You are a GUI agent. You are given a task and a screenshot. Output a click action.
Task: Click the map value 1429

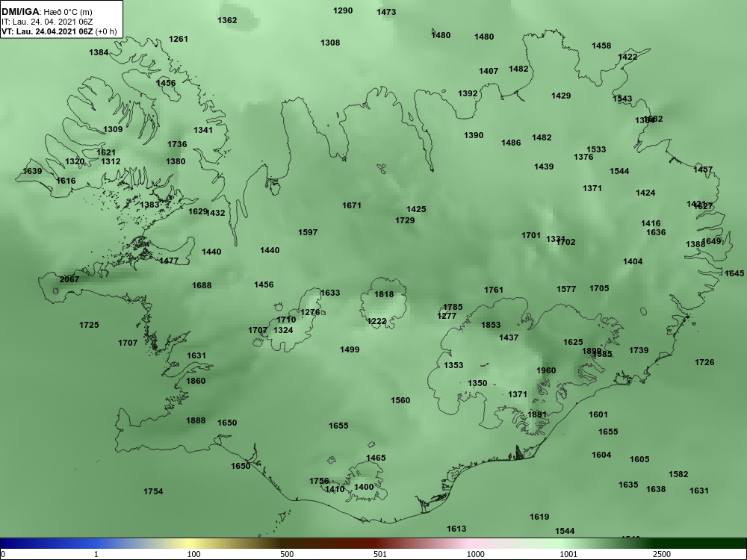(561, 96)
